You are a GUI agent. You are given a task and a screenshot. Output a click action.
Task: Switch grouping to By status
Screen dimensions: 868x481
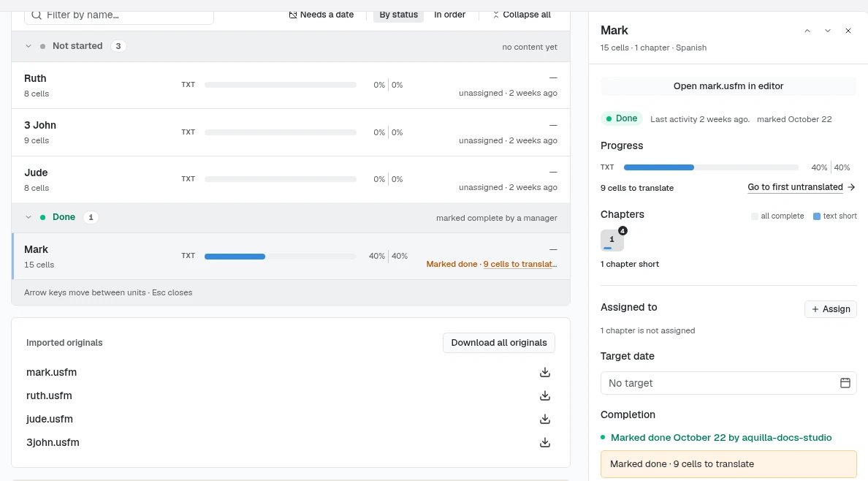pyautogui.click(x=399, y=15)
